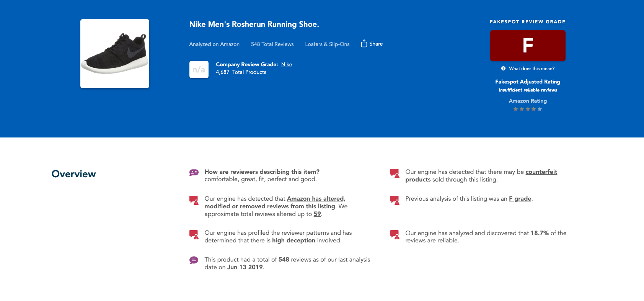Click the Share label
Image resolution: width=644 pixels, height=301 pixels.
376,44
